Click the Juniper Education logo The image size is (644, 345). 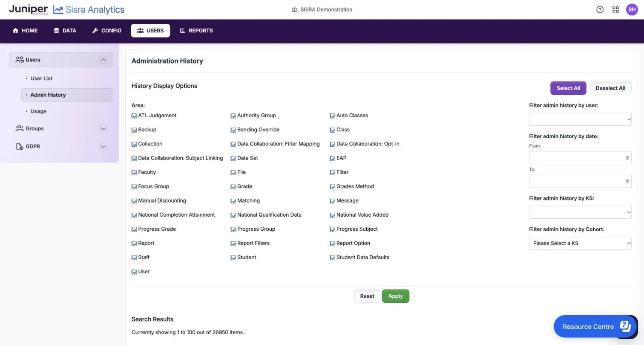click(x=28, y=9)
